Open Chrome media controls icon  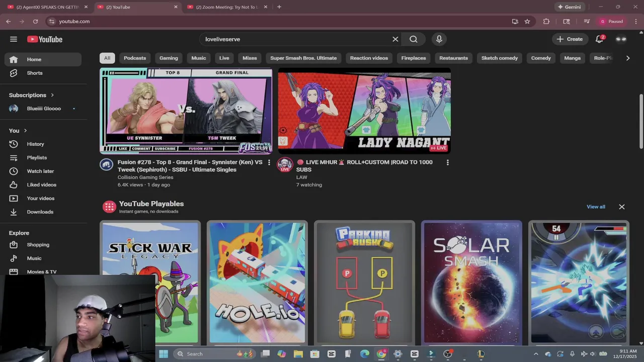click(587, 22)
